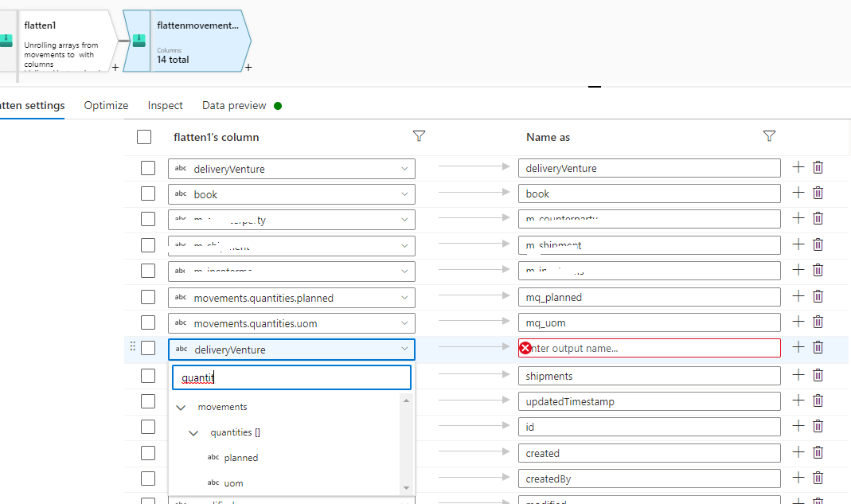Screen dimensions: 851x504
Task: Switch to the Inspect tab
Action: point(165,105)
